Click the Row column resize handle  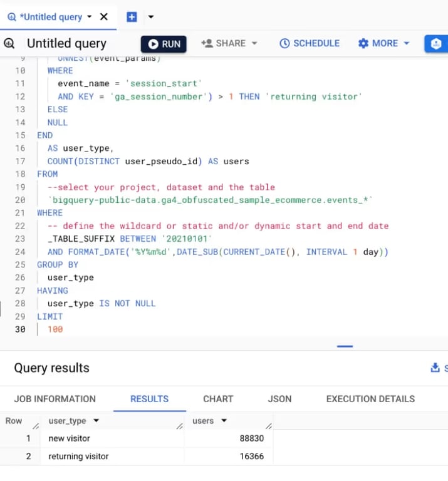36,426
